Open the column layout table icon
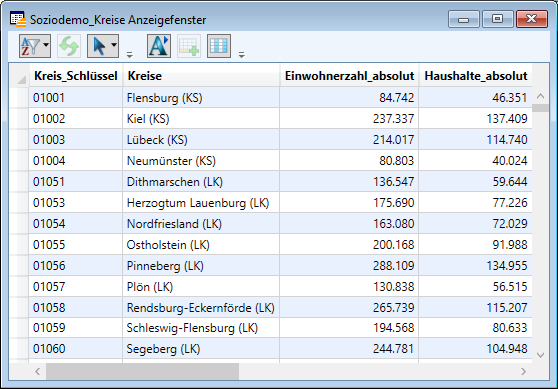The width and height of the screenshot is (558, 389). pyautogui.click(x=219, y=46)
